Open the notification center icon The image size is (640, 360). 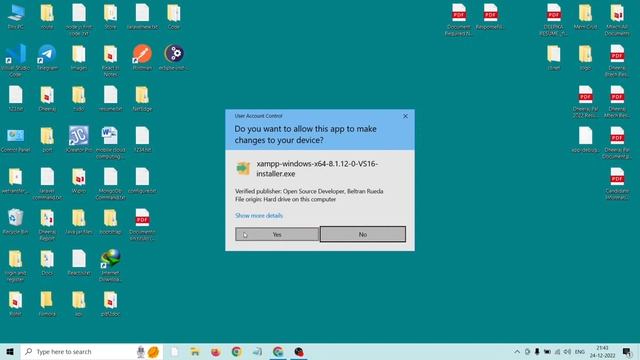pyautogui.click(x=627, y=351)
